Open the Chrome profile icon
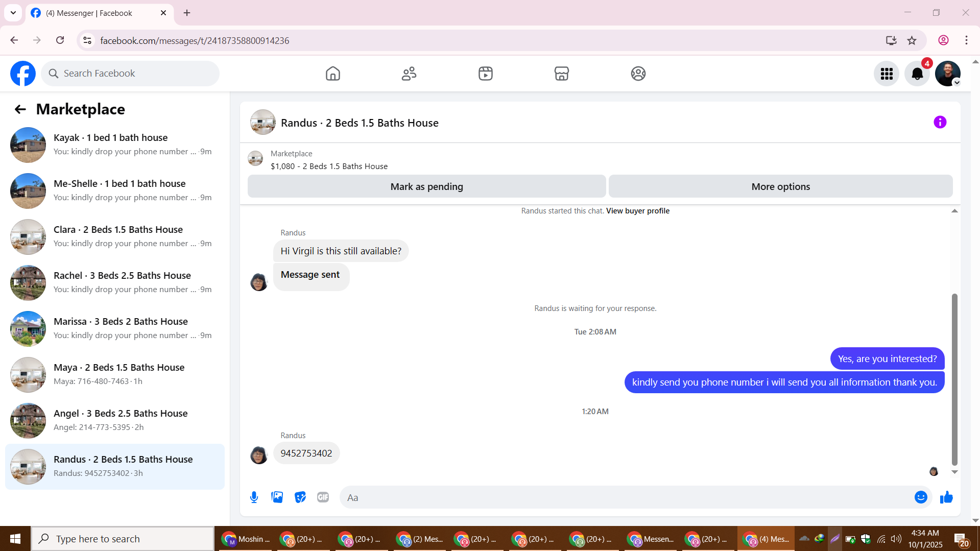 [x=944, y=40]
